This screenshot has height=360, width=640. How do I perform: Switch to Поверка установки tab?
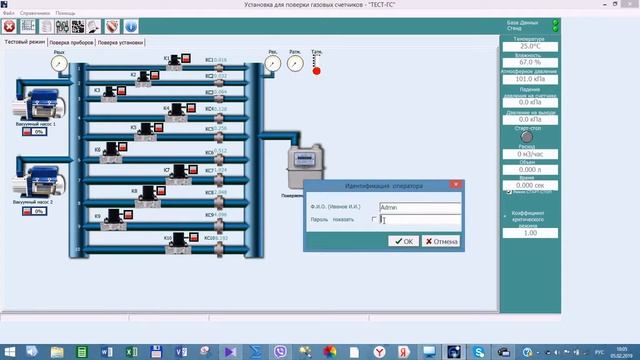(120, 42)
